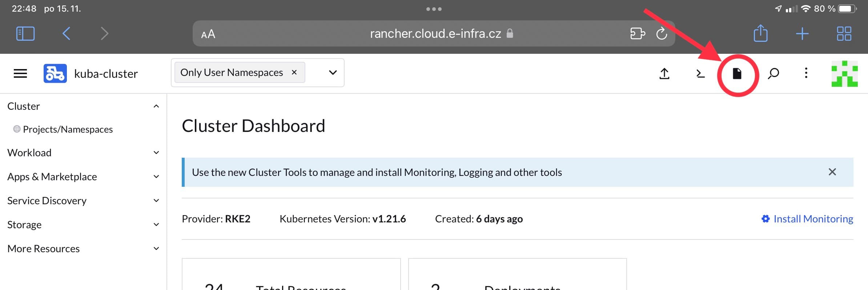Screen dimensions: 868x290
Task: Expand Apps & Marketplace menu
Action: click(x=156, y=177)
